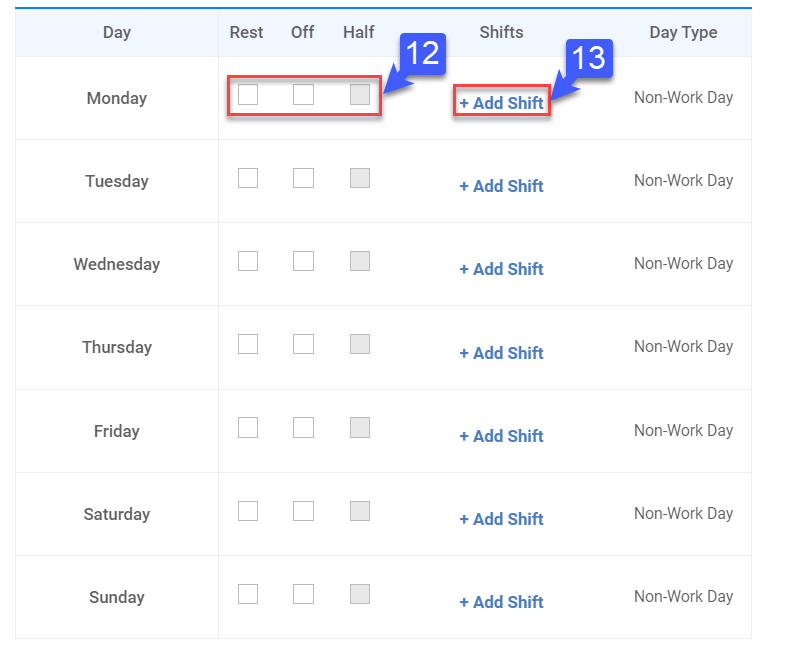The image size is (790, 651).
Task: Check the Off box for Saturday
Action: click(303, 511)
